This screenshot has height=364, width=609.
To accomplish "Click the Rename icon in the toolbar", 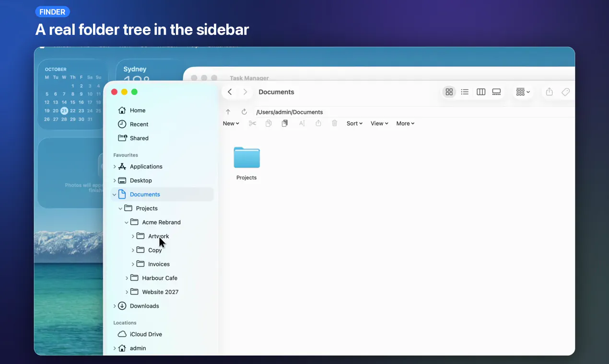I will (x=302, y=124).
